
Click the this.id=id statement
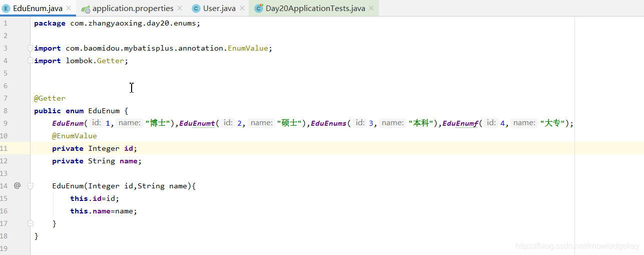(95, 198)
